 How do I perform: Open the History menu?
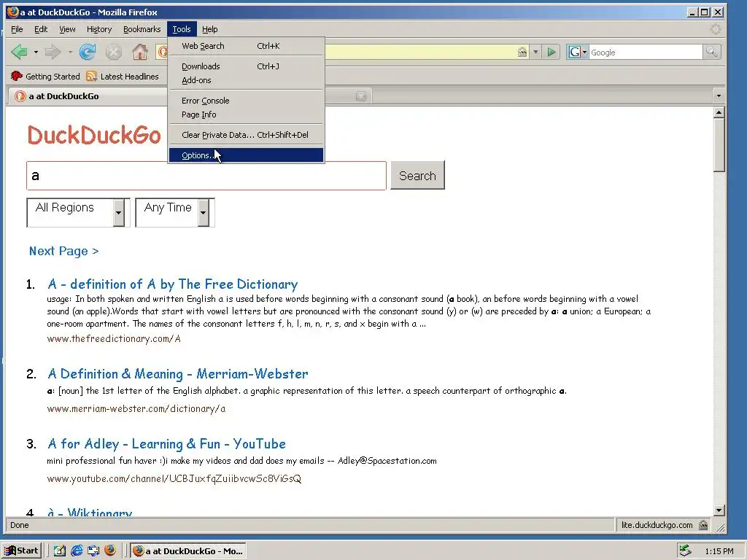click(x=99, y=29)
